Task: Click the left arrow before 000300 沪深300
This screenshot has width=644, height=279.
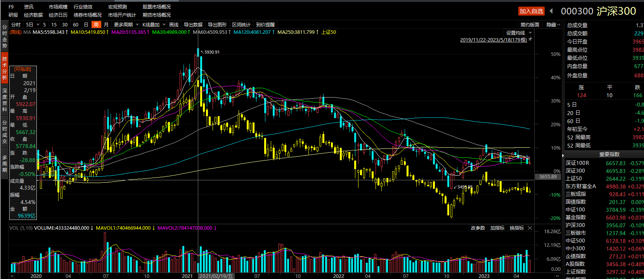Action: [551, 11]
